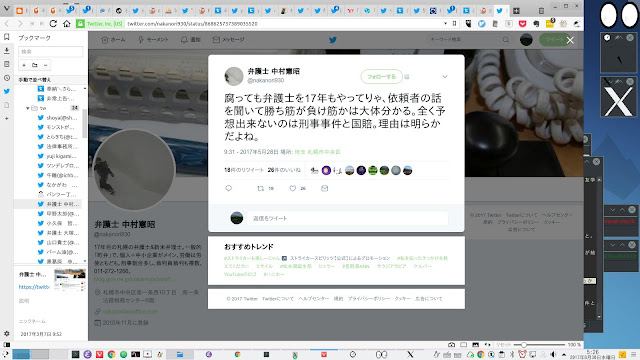Viewport: 640px width, 360px height.
Task: Reply to the tweet icon
Action: 229,188
